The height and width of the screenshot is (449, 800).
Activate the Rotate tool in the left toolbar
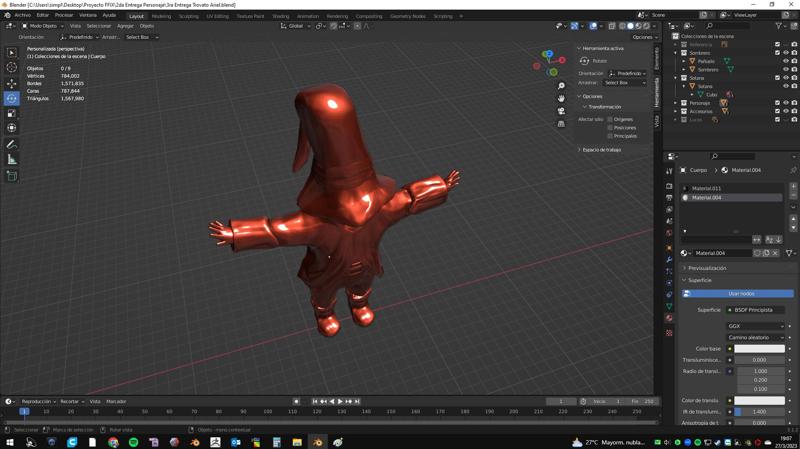(x=12, y=98)
